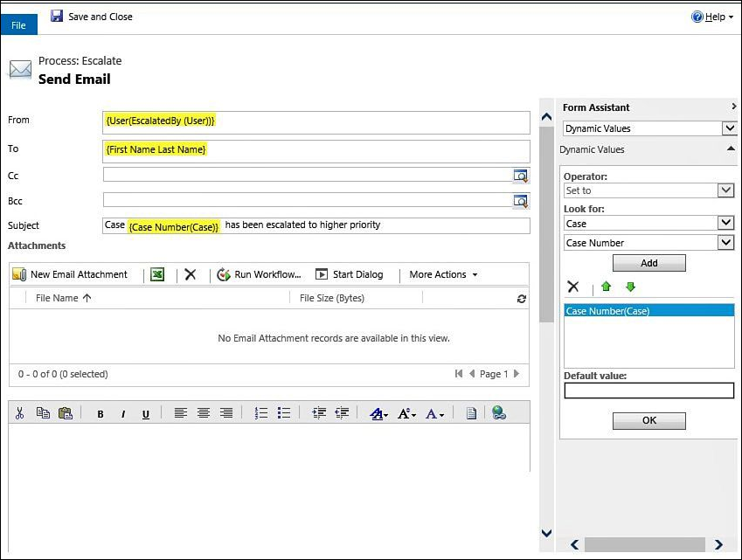This screenshot has width=742, height=560.
Task: Open the font color picker
Action: (435, 414)
